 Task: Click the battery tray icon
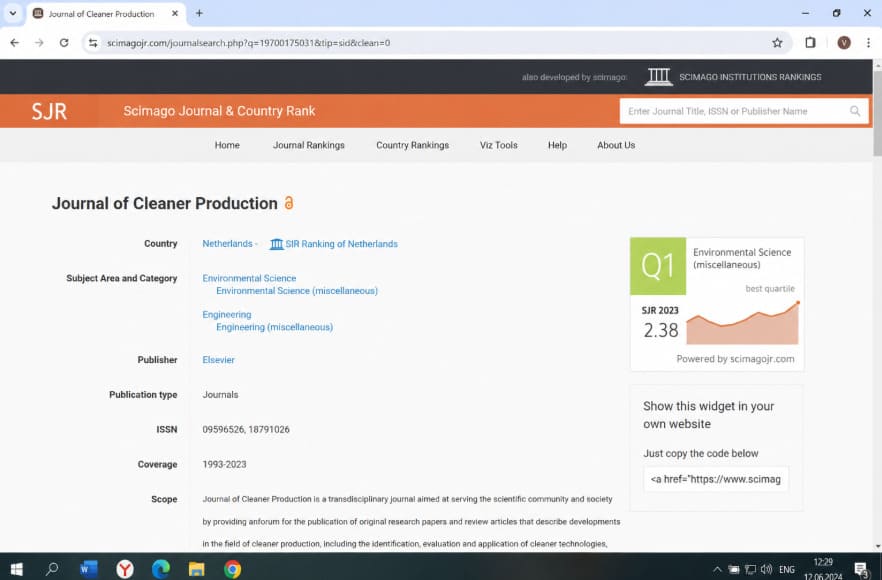pos(734,569)
